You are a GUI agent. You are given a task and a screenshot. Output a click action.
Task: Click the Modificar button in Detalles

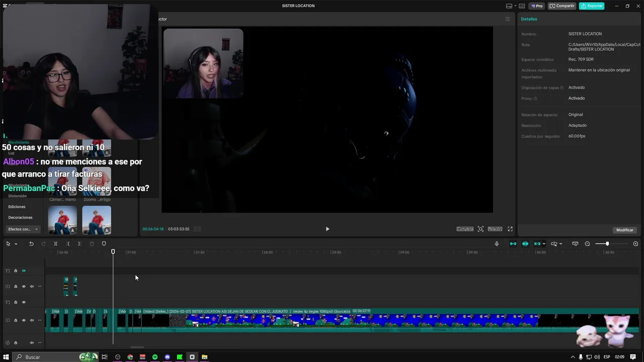[625, 230]
